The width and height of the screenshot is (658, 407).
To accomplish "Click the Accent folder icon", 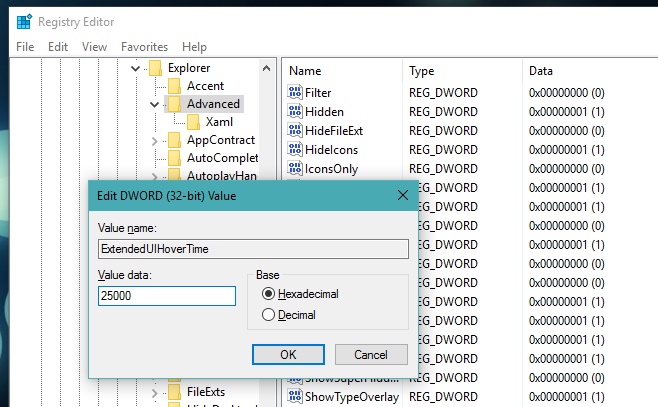I will [174, 86].
